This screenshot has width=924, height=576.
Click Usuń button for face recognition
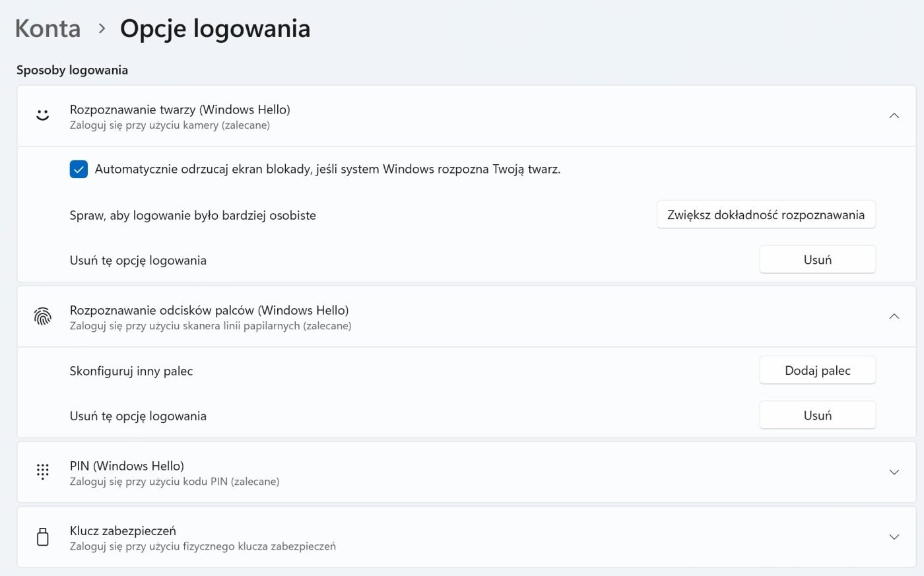[x=817, y=259]
